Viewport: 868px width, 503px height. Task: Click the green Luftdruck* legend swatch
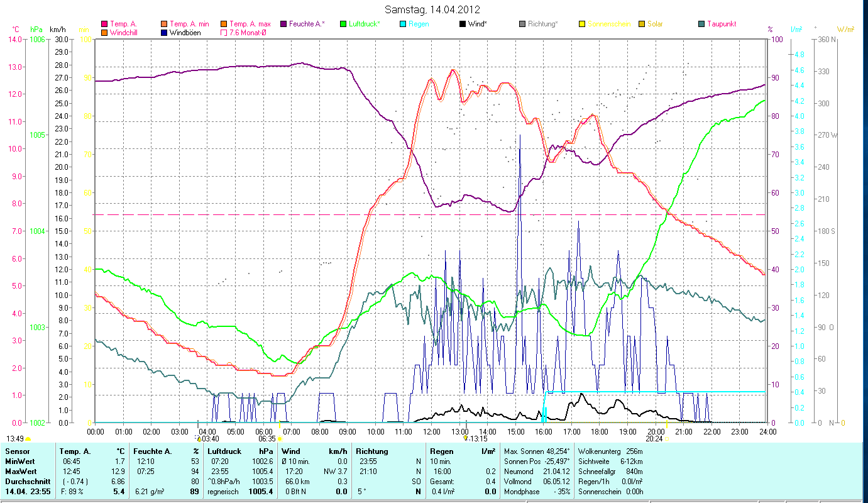click(x=343, y=24)
